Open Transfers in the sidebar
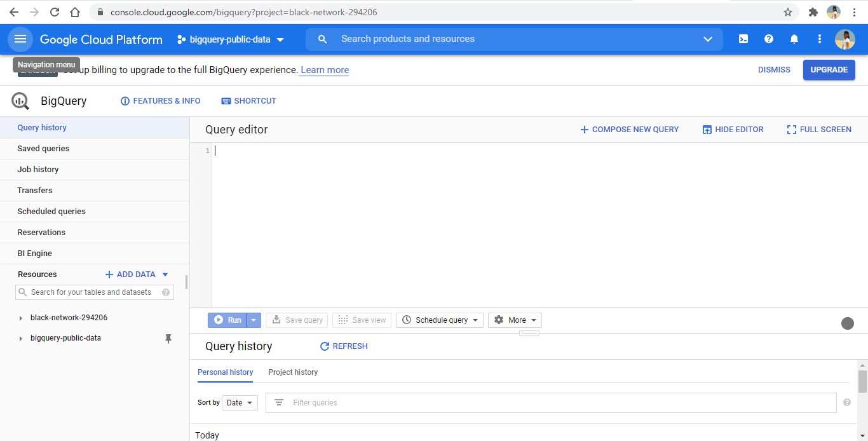 (x=95, y=191)
